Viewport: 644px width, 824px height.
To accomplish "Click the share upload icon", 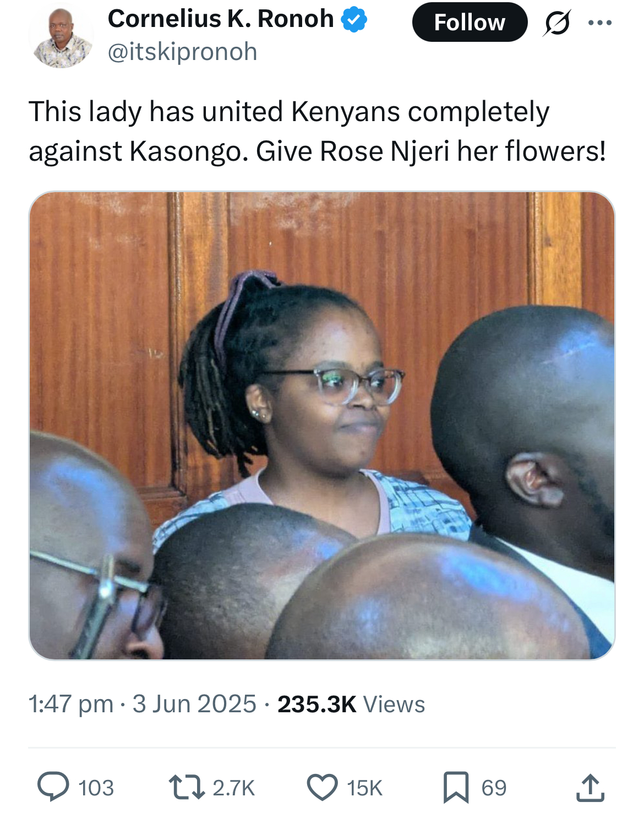I will tap(591, 787).
